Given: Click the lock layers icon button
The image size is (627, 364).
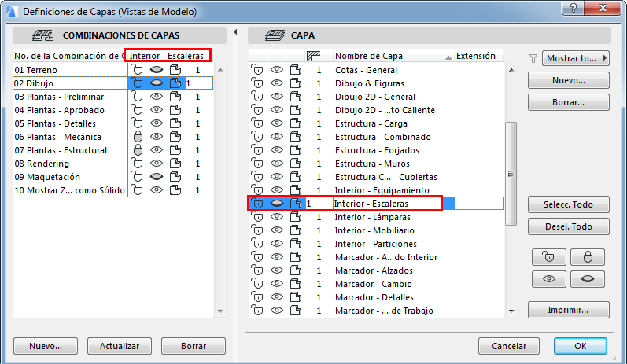Looking at the screenshot, I should pos(588,257).
